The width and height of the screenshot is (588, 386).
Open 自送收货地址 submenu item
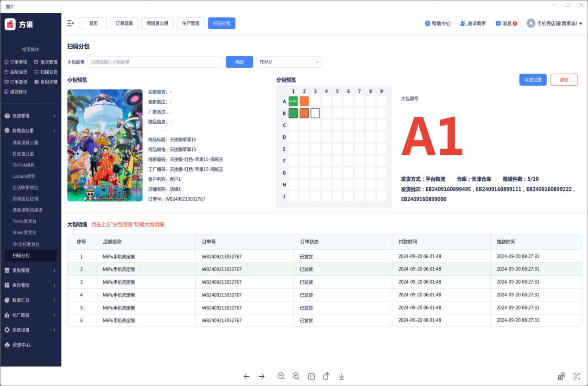coord(25,188)
